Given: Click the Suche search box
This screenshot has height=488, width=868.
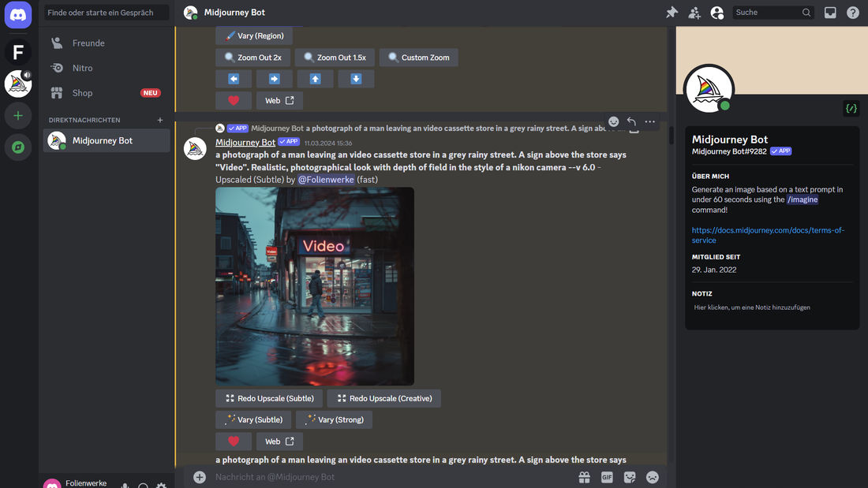Looking at the screenshot, I should tap(773, 12).
